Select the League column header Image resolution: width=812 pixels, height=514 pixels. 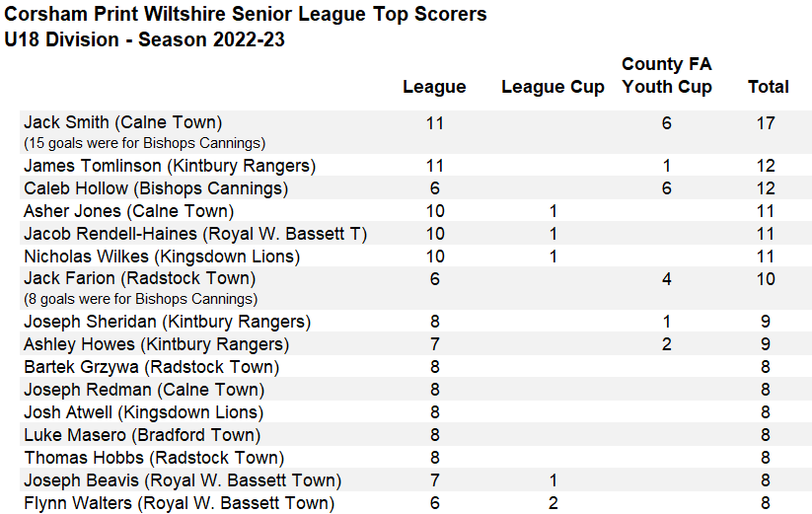(434, 87)
